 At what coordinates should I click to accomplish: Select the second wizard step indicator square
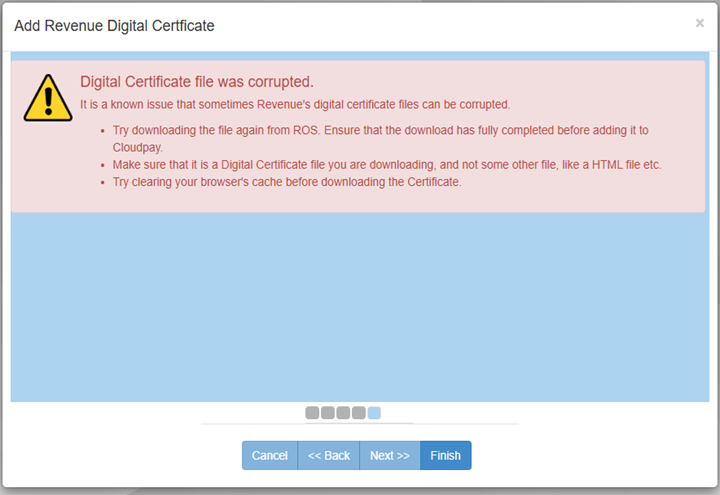pos(328,412)
